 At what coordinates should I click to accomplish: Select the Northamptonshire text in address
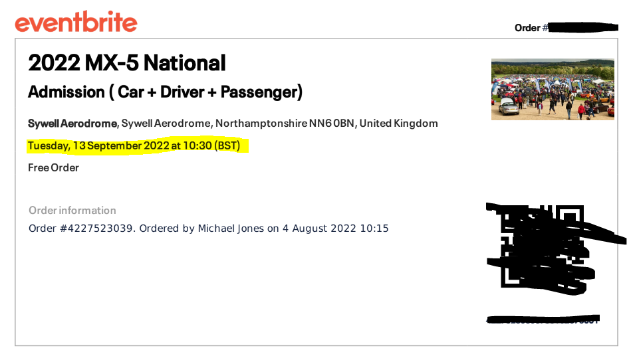261,124
